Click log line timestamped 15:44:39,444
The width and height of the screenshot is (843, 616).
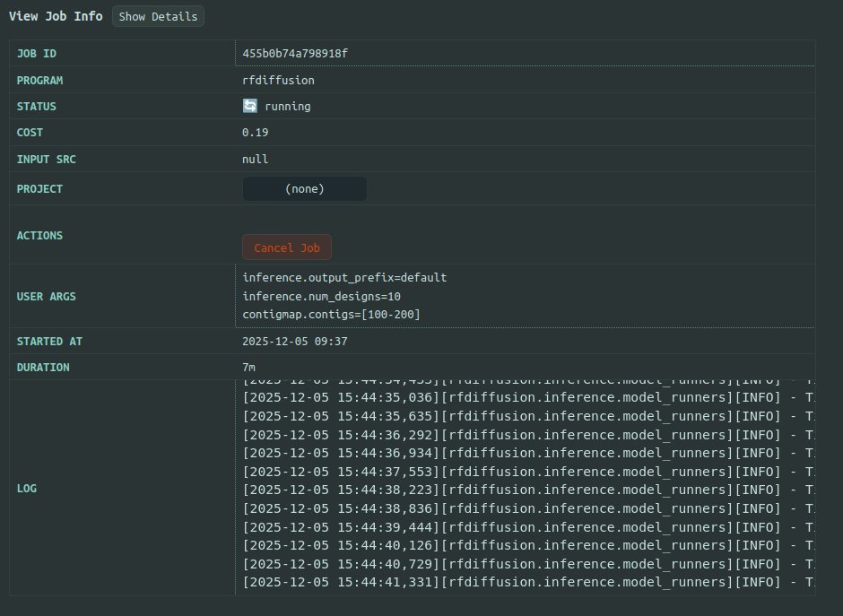click(x=528, y=526)
